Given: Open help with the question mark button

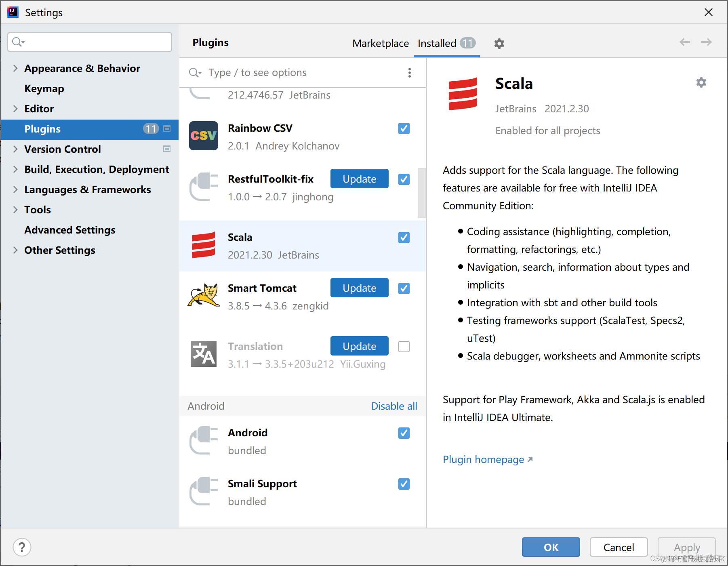Looking at the screenshot, I should pos(22,547).
